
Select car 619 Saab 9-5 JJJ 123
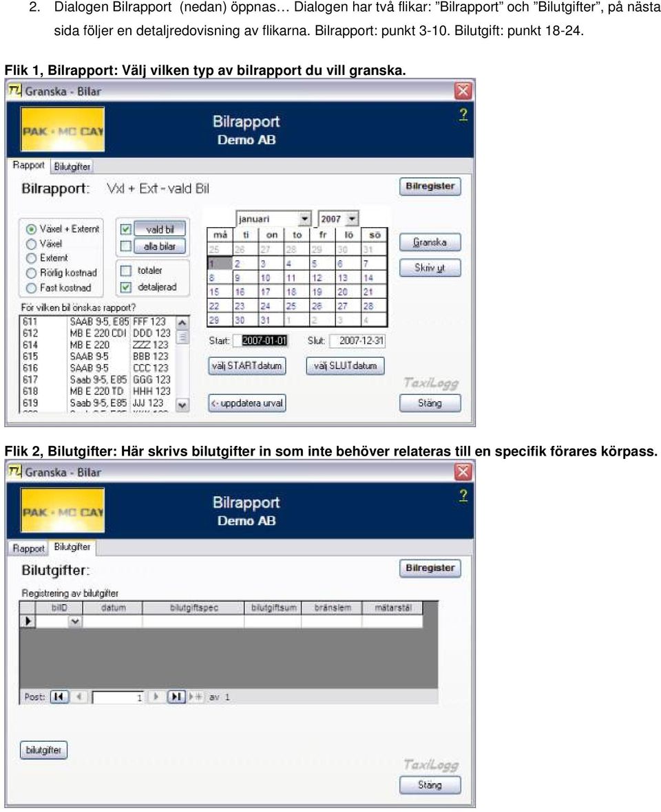(x=97, y=403)
